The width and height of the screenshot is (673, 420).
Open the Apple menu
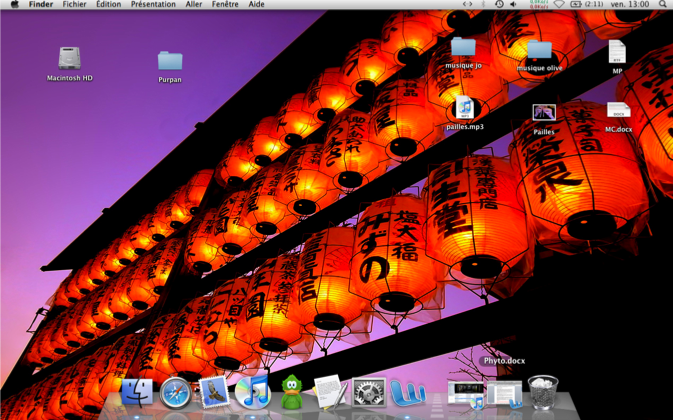pyautogui.click(x=14, y=5)
